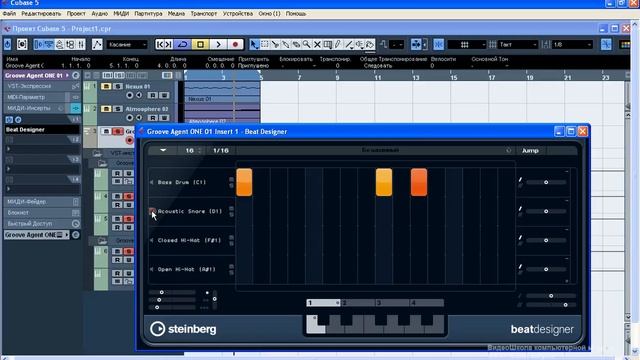Mute the Atmosphere 02 track
Screen dimensions: 640x360
[x=106, y=109]
